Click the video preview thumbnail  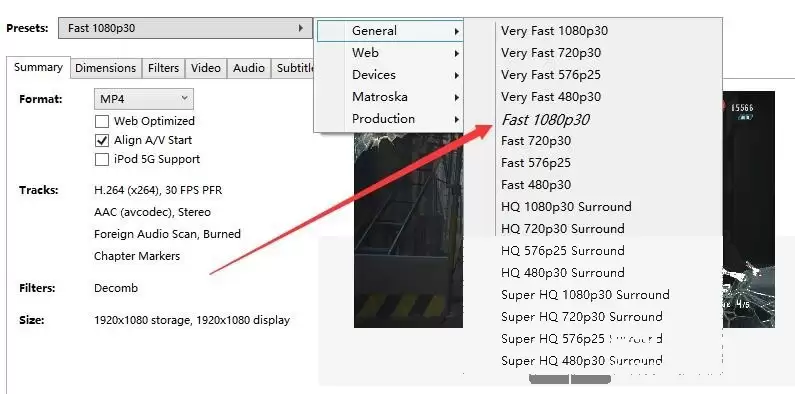point(408,230)
